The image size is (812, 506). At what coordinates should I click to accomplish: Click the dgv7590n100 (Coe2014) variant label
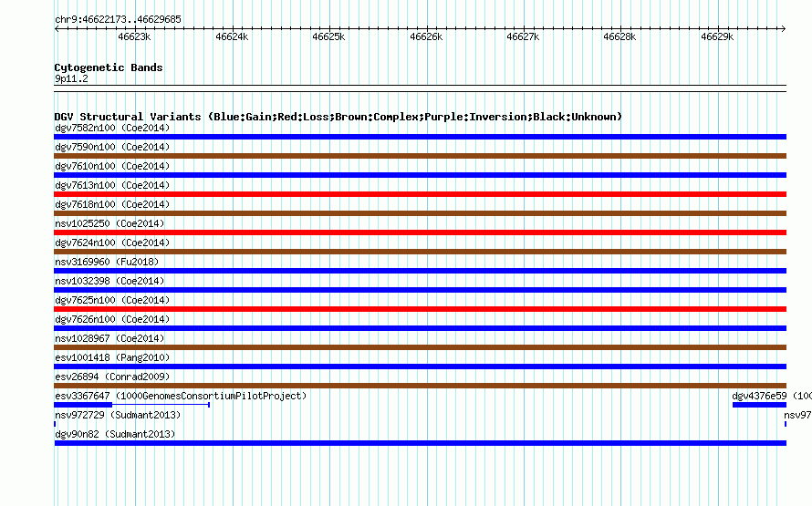coord(112,147)
